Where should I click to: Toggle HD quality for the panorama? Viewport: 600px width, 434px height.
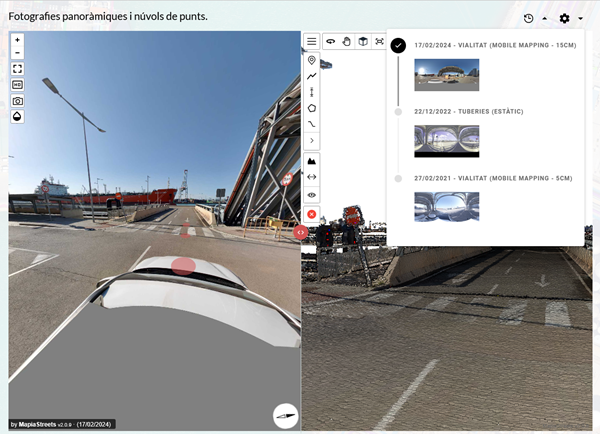point(18,85)
